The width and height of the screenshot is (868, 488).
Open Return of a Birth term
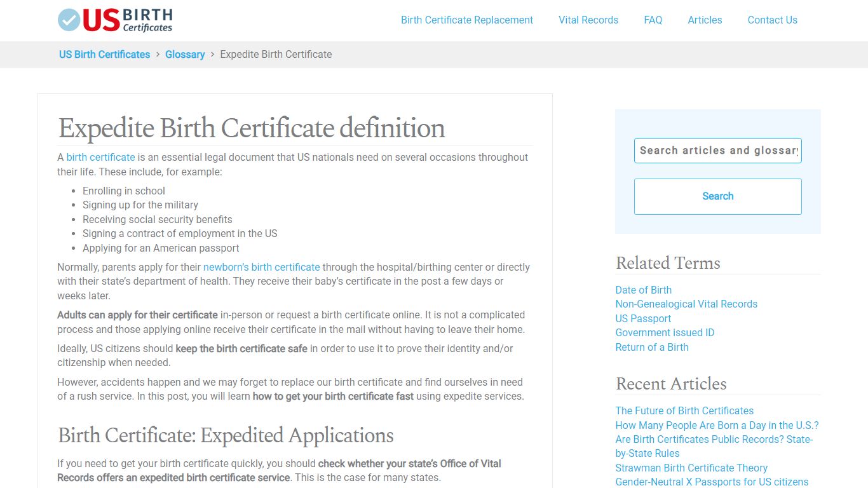click(652, 348)
